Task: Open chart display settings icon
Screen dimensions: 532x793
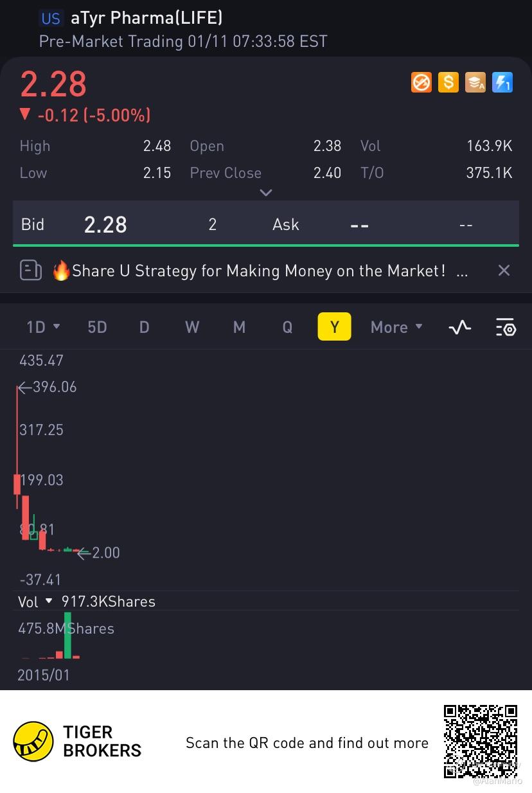Action: [506, 327]
